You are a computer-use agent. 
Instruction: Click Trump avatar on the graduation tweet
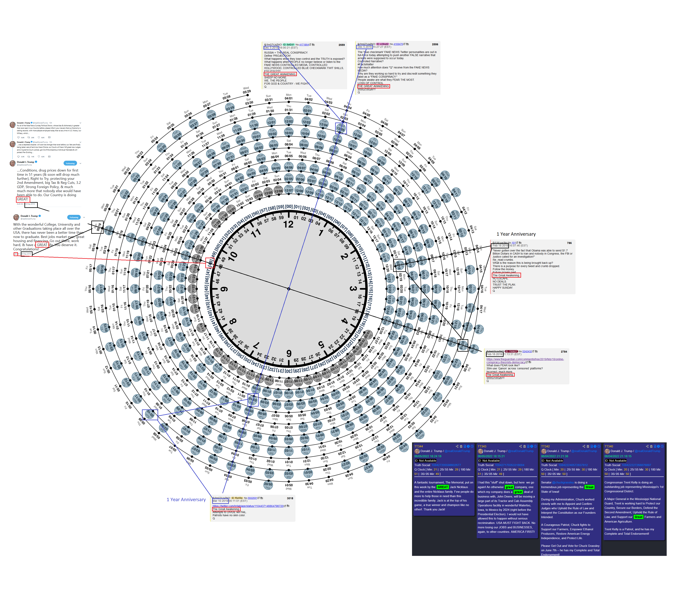(16, 217)
